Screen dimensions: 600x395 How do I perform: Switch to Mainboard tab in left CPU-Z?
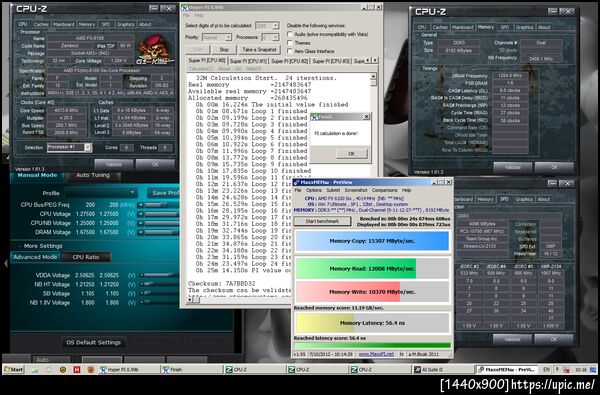click(64, 24)
